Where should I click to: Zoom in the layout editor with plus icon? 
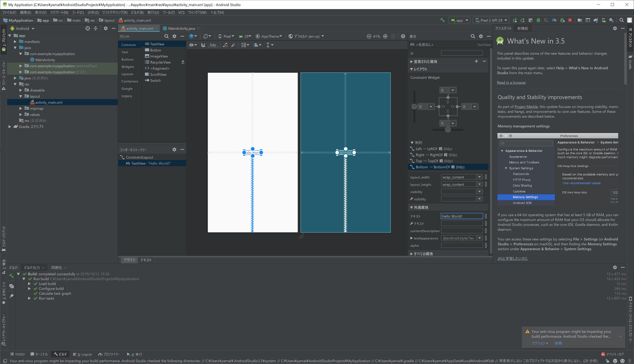pyautogui.click(x=385, y=36)
